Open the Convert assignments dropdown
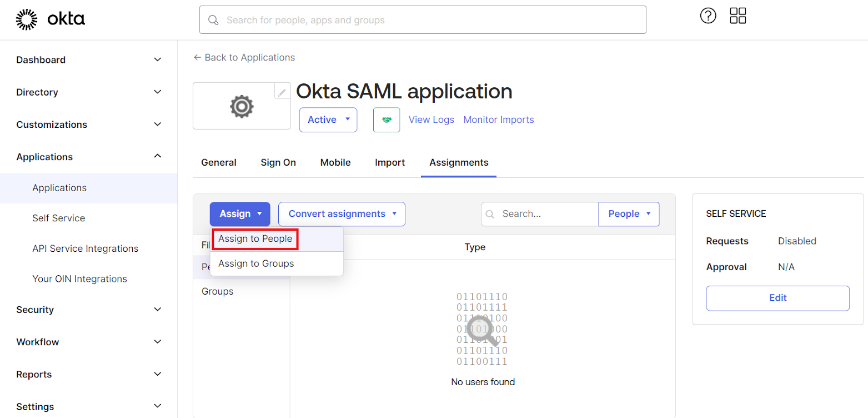Screen dimensions: 868x418 click(342, 214)
